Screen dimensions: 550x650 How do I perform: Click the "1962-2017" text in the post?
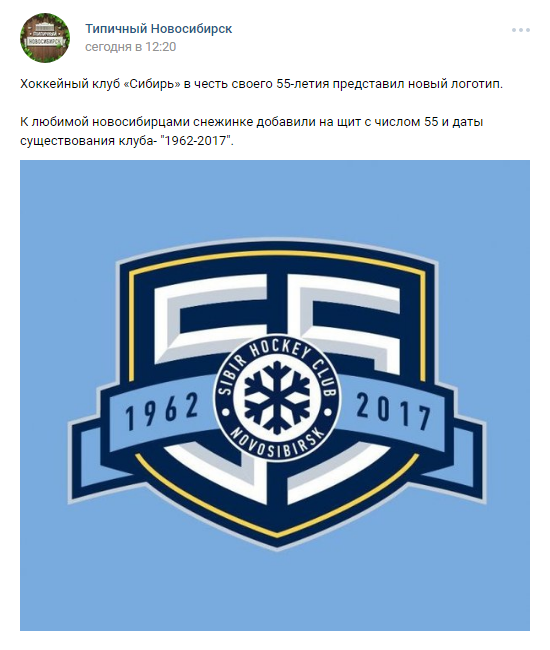click(197, 141)
